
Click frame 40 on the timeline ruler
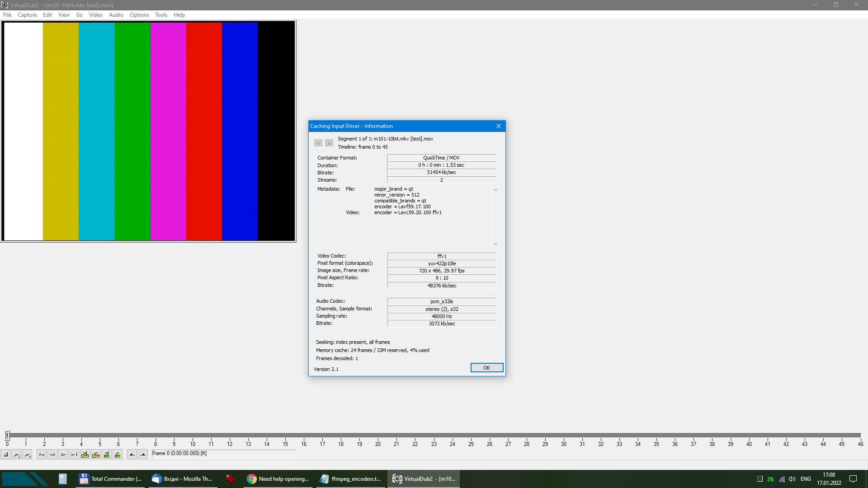[749, 444]
